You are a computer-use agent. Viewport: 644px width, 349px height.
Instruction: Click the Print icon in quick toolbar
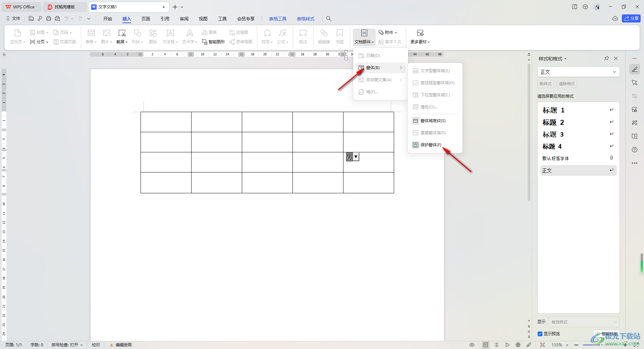click(49, 19)
